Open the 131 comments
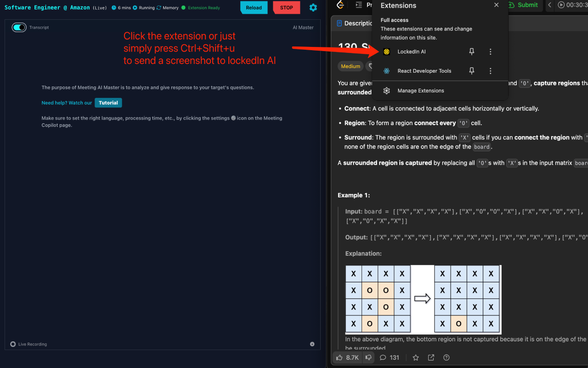The height and width of the screenshot is (368, 588). [x=389, y=357]
